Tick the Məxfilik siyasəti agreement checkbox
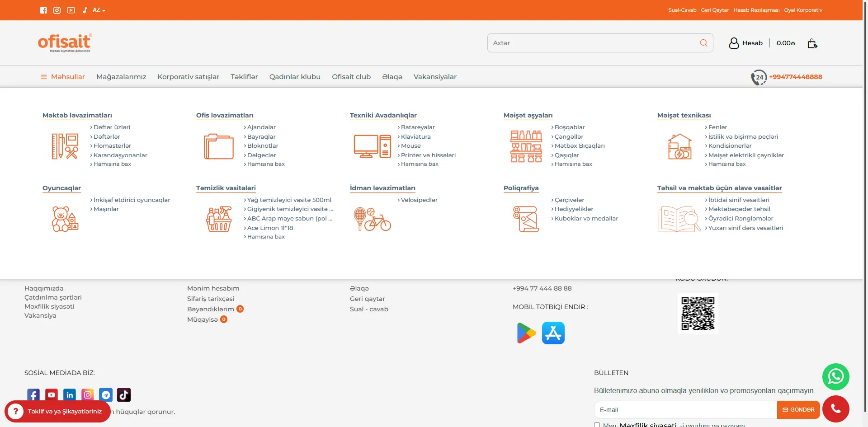This screenshot has height=427, width=868. tap(597, 425)
